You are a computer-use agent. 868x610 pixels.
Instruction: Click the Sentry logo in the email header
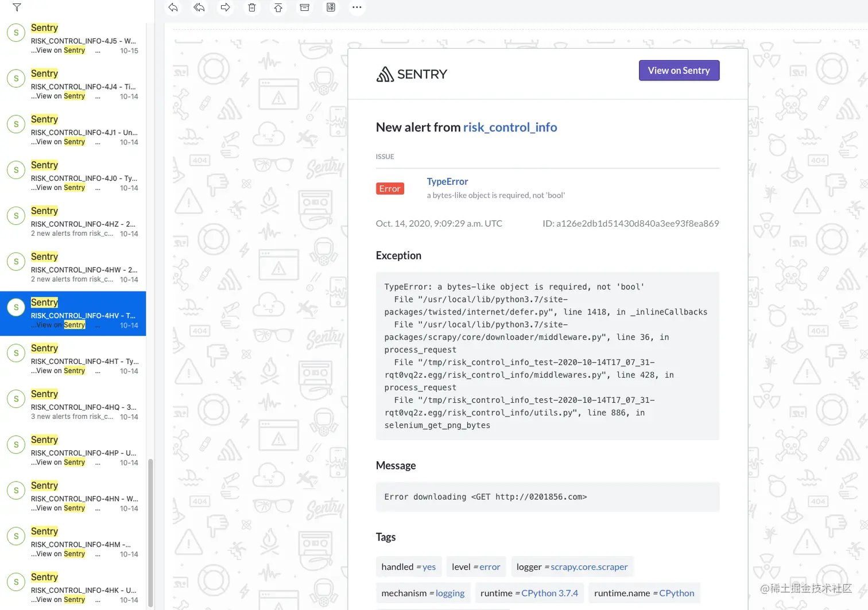click(412, 74)
